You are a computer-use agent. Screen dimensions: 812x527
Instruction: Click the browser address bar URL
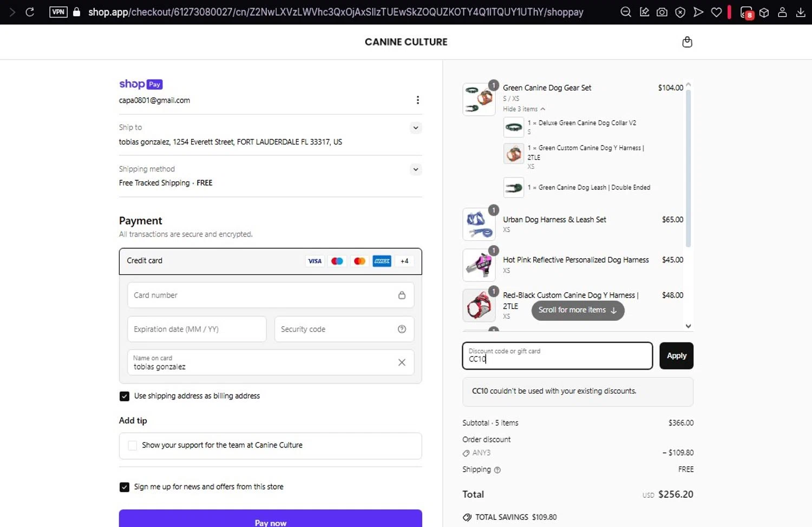336,12
